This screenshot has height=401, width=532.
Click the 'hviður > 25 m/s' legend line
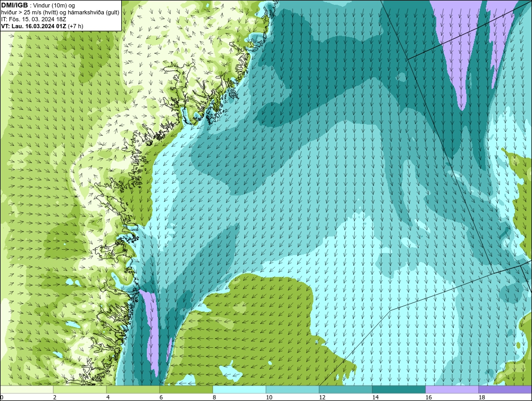pos(60,12)
